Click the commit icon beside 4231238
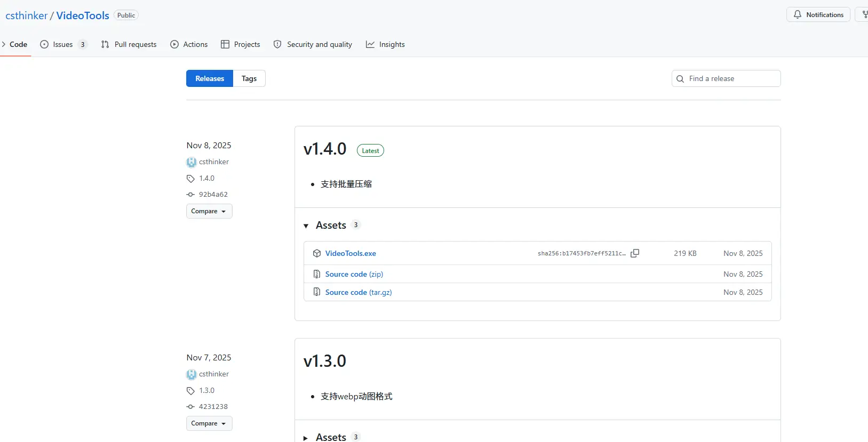This screenshot has height=442, width=868. point(190,407)
